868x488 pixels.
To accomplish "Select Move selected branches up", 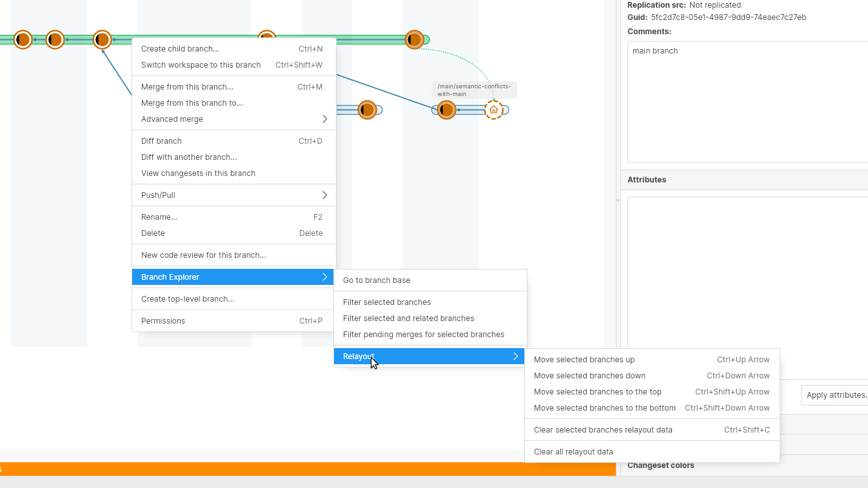I will tap(584, 360).
